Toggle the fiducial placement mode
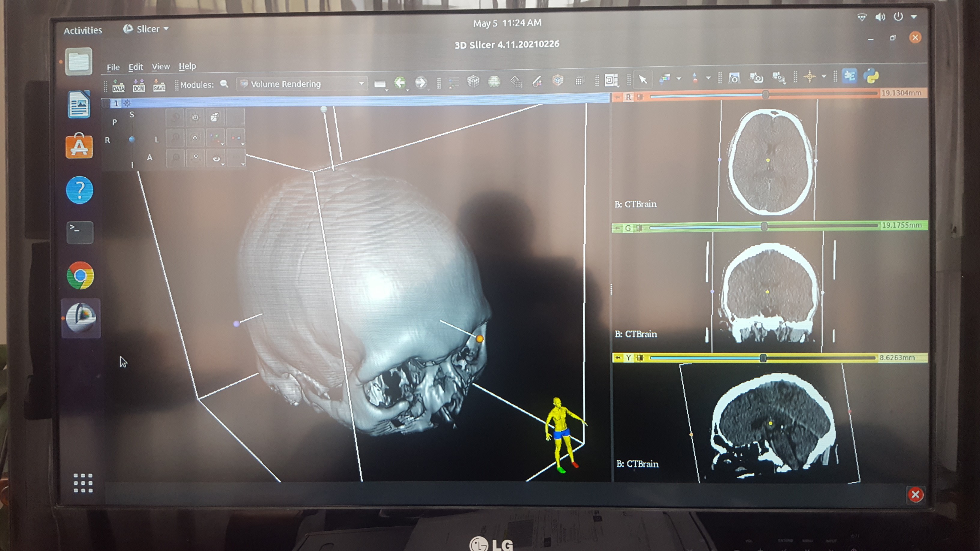 click(x=695, y=78)
